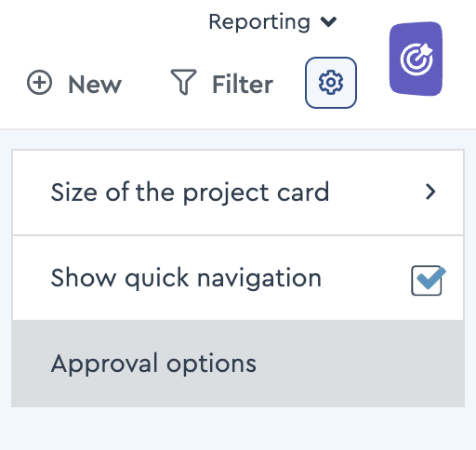Toggle the Show quick navigation label
Image resolution: width=476 pixels, height=450 pixels.
point(186,278)
